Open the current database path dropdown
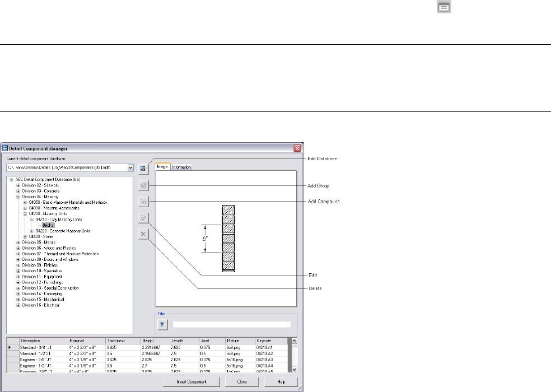This screenshot has width=551, height=392. 130,167
